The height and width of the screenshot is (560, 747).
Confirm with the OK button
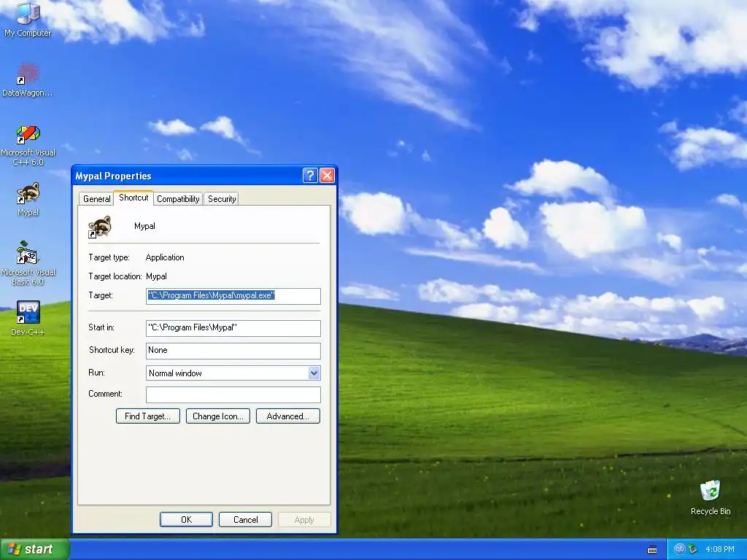(x=186, y=519)
